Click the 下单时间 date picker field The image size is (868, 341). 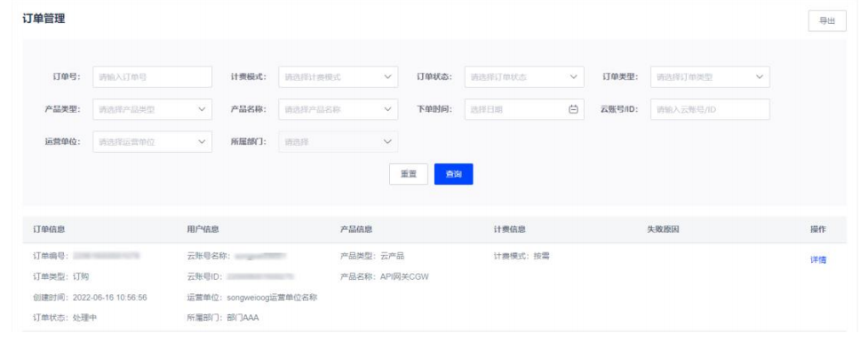point(524,109)
